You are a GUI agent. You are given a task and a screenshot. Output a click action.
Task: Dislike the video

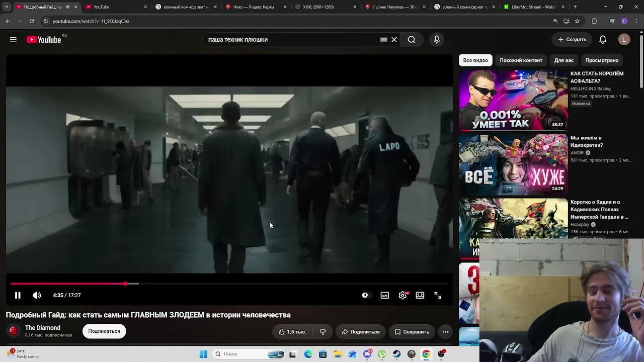(x=323, y=332)
